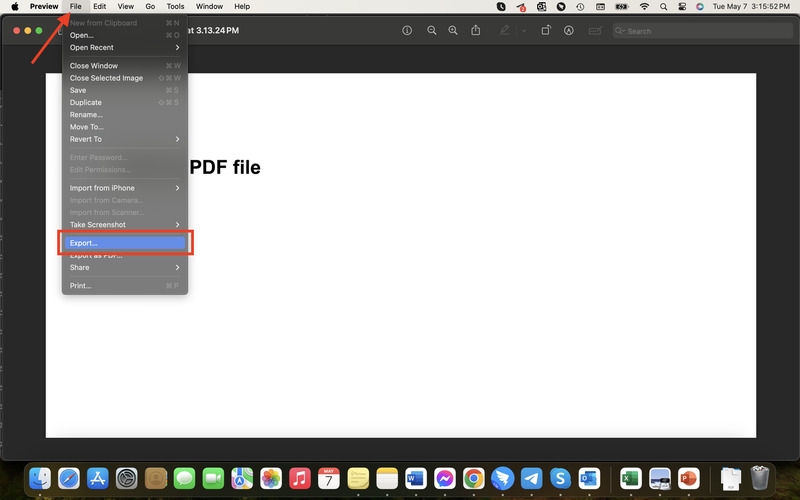This screenshot has height=500, width=800.
Task: Open Microsoft PowerPoint from the Dock
Action: click(x=689, y=479)
